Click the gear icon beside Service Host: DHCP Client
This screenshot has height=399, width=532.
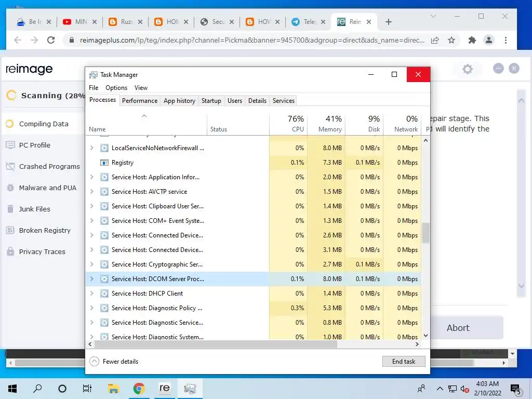tap(104, 294)
